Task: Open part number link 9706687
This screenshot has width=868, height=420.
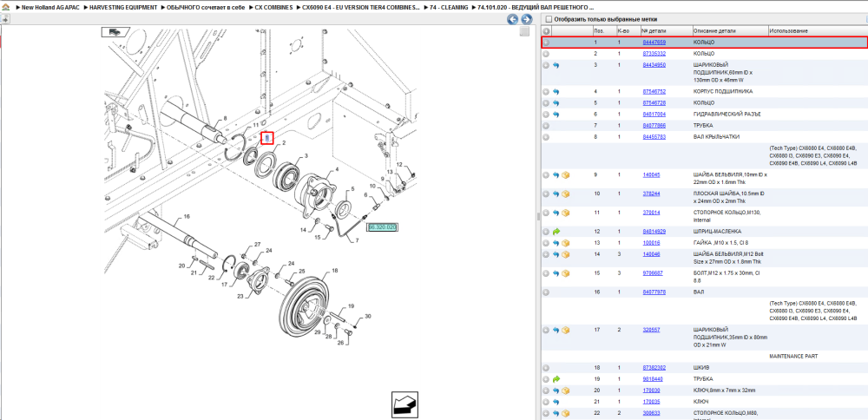Action: (x=653, y=272)
